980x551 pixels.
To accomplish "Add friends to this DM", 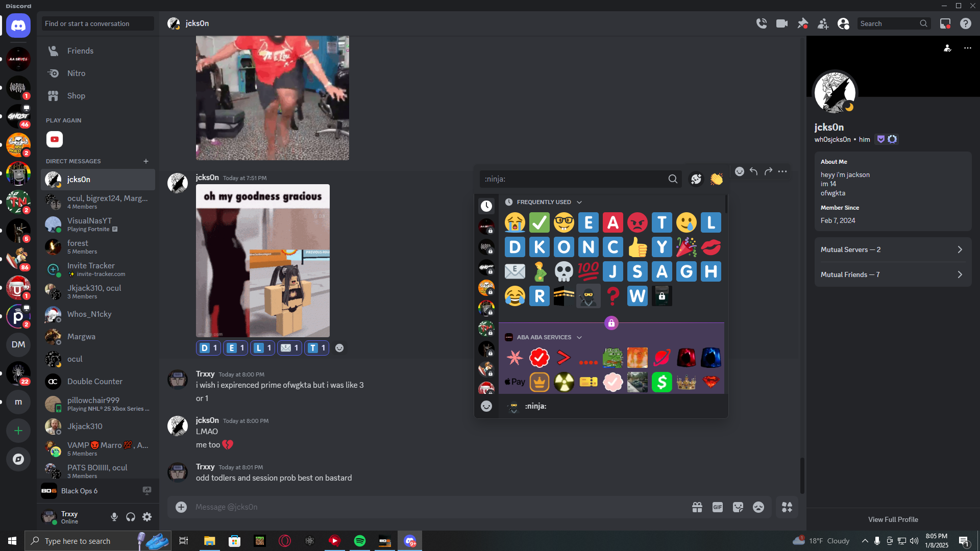I will pyautogui.click(x=823, y=23).
